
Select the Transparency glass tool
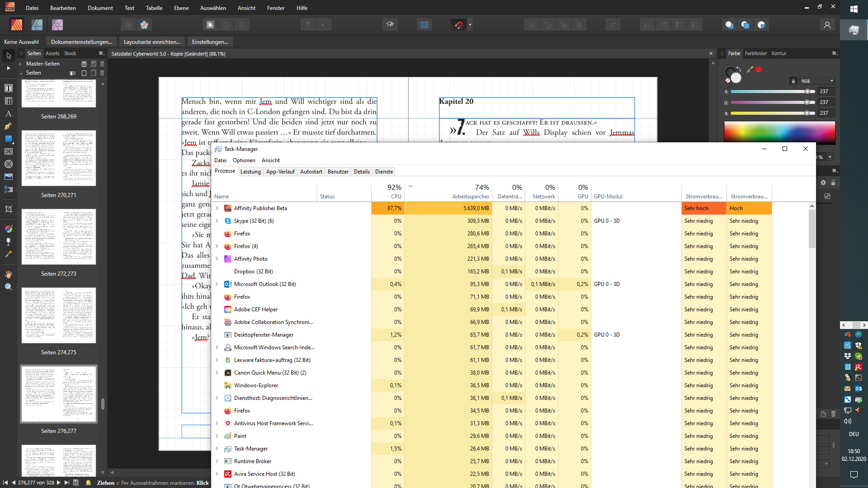[x=9, y=242]
